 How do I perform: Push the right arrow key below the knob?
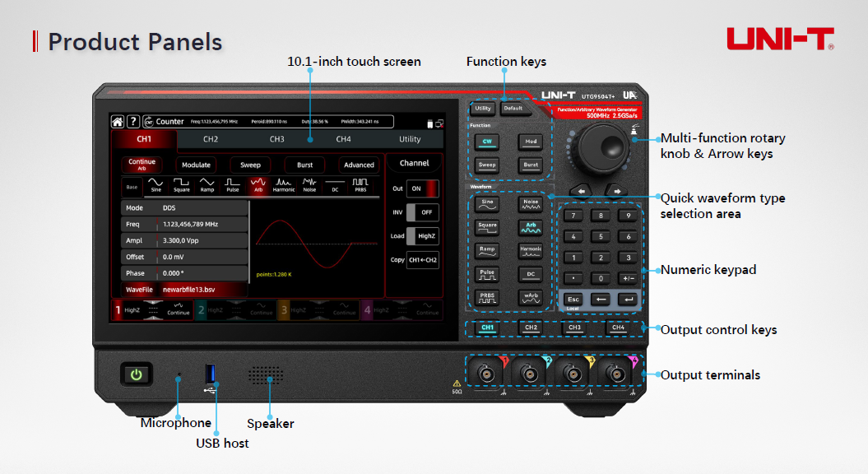pos(616,191)
